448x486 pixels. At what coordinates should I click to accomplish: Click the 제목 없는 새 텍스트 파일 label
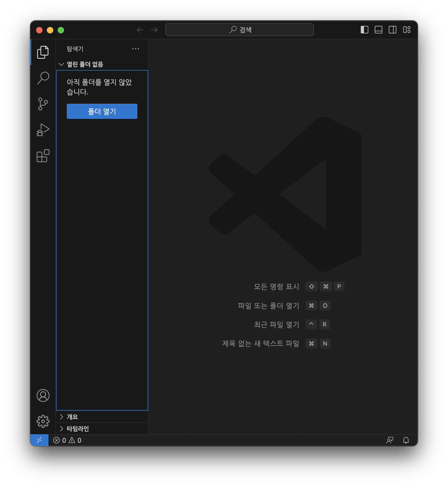[x=261, y=343]
